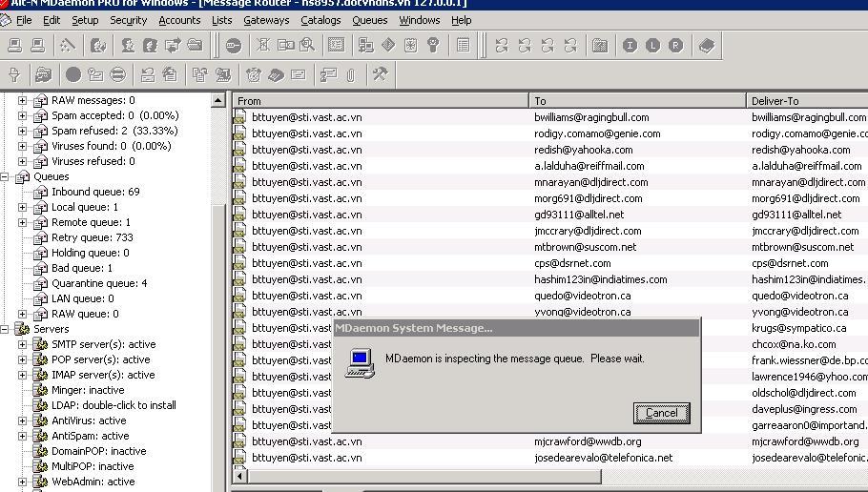Image resolution: width=868 pixels, height=492 pixels.
Task: Collapse the Servers tree node
Action: (x=5, y=329)
